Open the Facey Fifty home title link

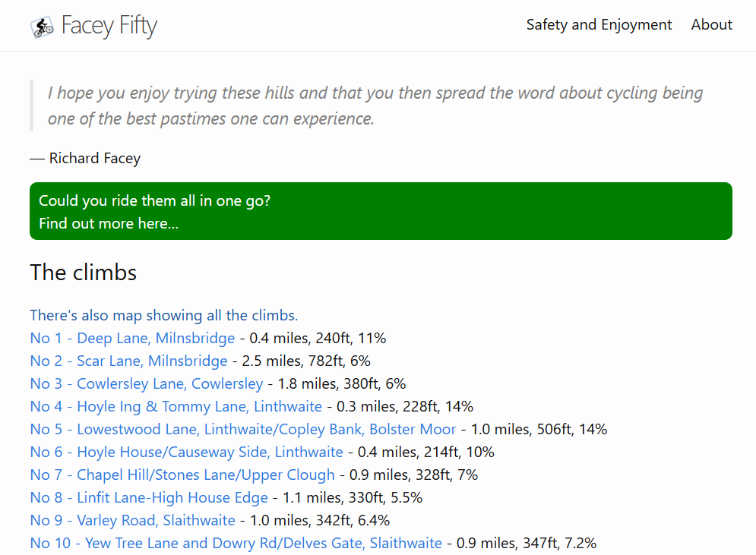click(109, 26)
